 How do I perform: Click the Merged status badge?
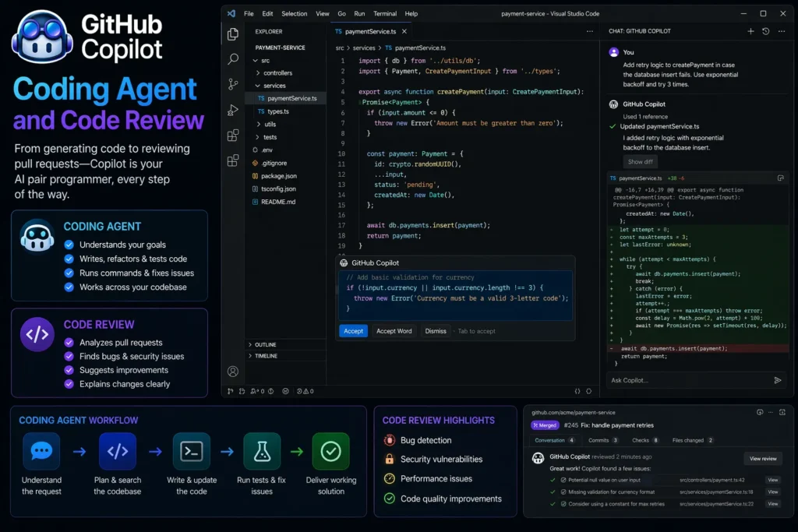[545, 425]
